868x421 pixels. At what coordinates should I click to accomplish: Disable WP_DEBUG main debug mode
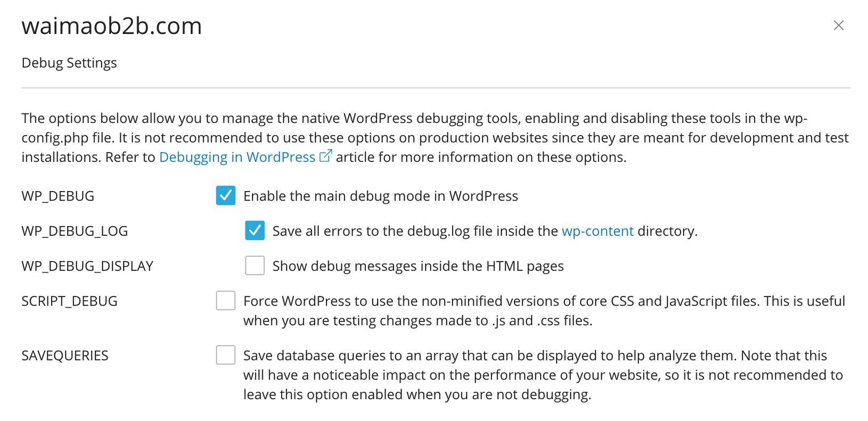(226, 195)
